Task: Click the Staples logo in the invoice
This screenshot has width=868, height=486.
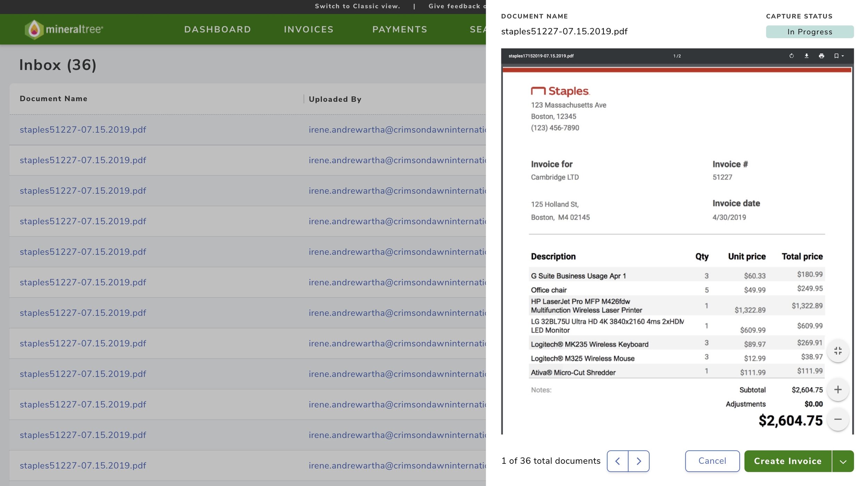Action: pyautogui.click(x=560, y=91)
